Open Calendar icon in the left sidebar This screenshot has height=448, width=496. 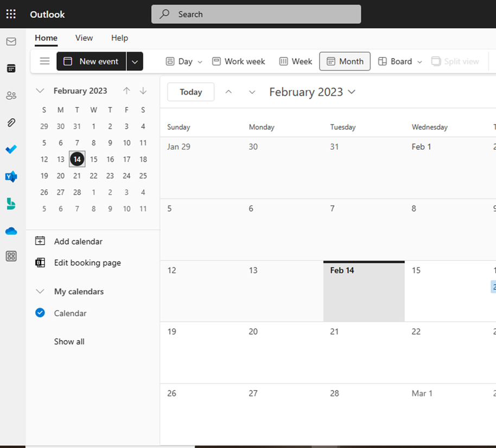(11, 68)
